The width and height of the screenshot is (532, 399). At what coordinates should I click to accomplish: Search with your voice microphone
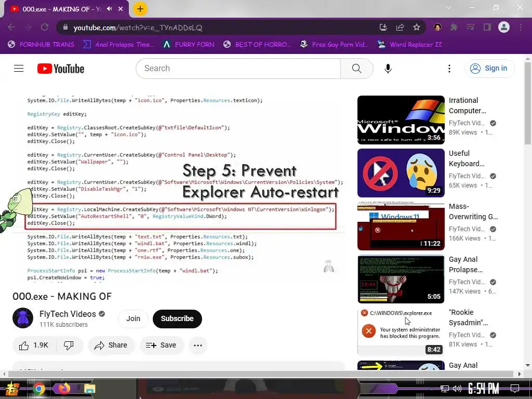tap(388, 69)
